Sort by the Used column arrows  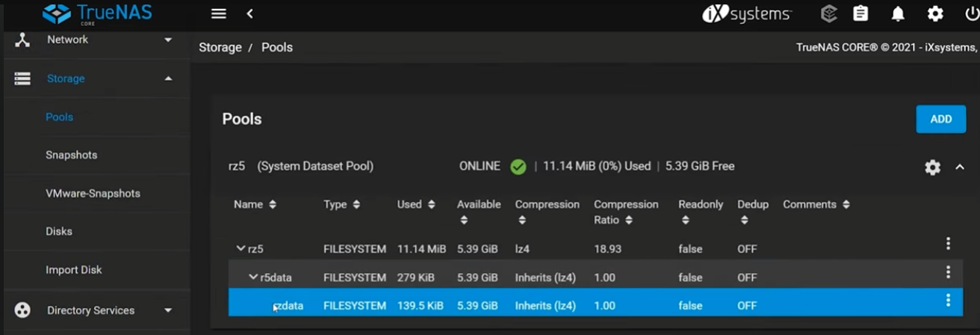click(431, 204)
